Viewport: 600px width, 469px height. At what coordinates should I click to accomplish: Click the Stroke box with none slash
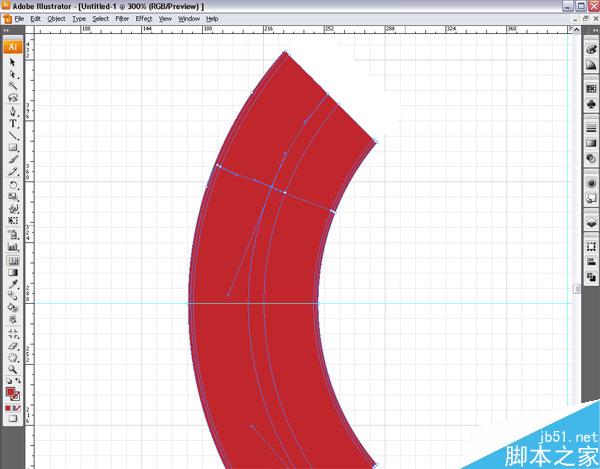16,397
